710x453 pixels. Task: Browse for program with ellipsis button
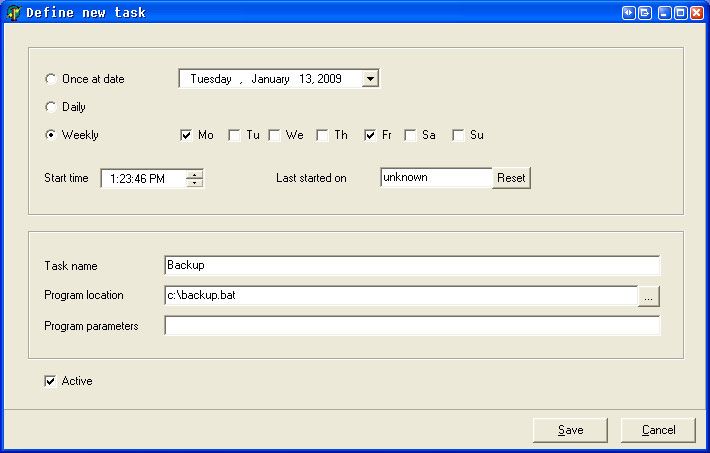[x=648, y=296]
